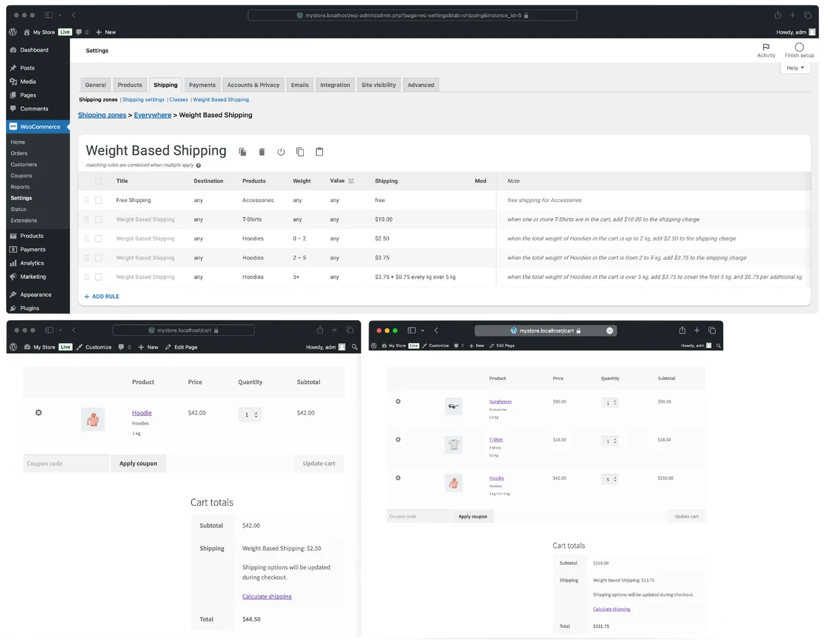Viewport: 825px width, 644px height.
Task: Switch to the Site visibility tab
Action: (379, 85)
